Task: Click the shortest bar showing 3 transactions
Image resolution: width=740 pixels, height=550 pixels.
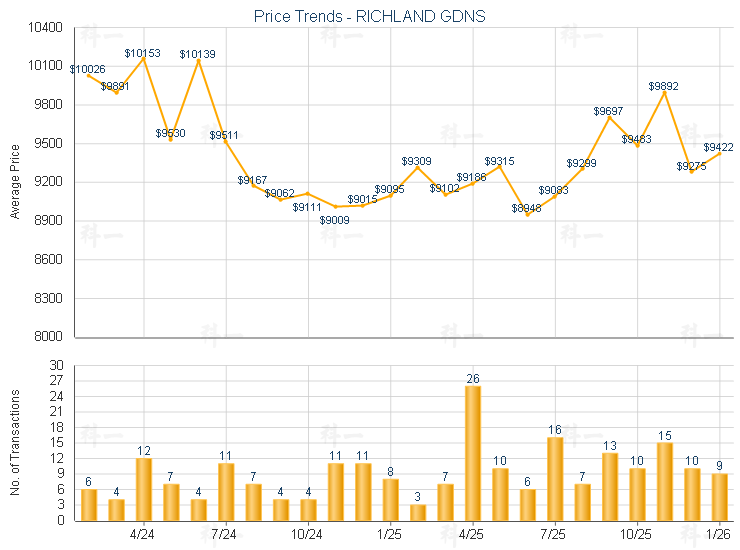Action: point(418,512)
